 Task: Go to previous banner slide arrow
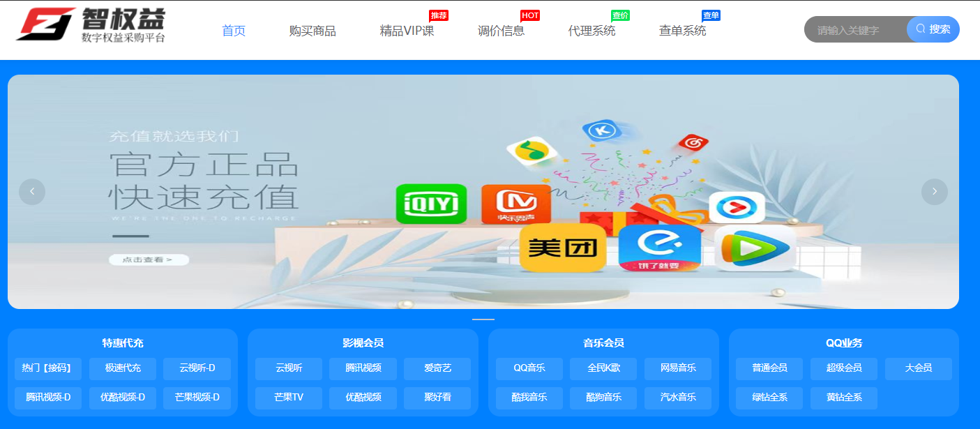pos(32,192)
